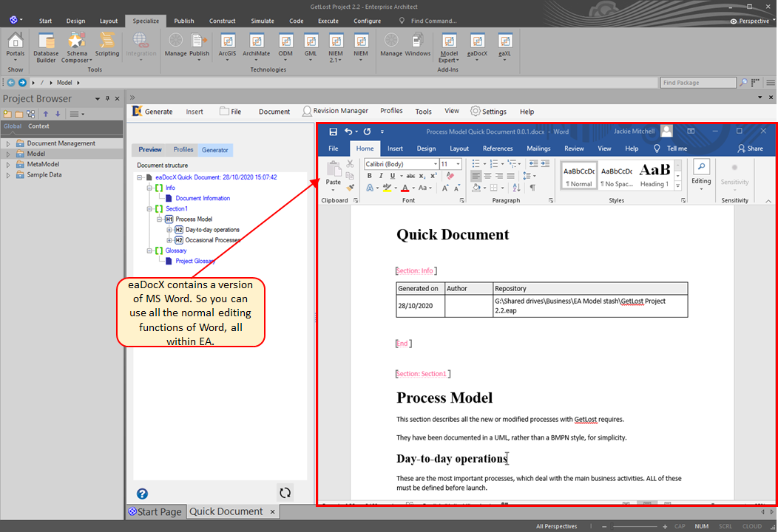Screen dimensions: 778x532
Task: Open the Mailings tab in Word
Action: click(538, 149)
